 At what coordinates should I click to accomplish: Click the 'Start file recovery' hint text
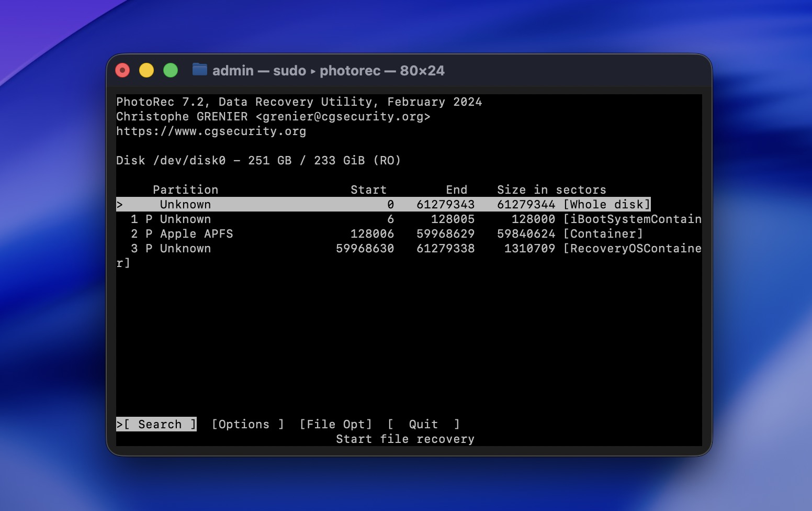tap(405, 439)
